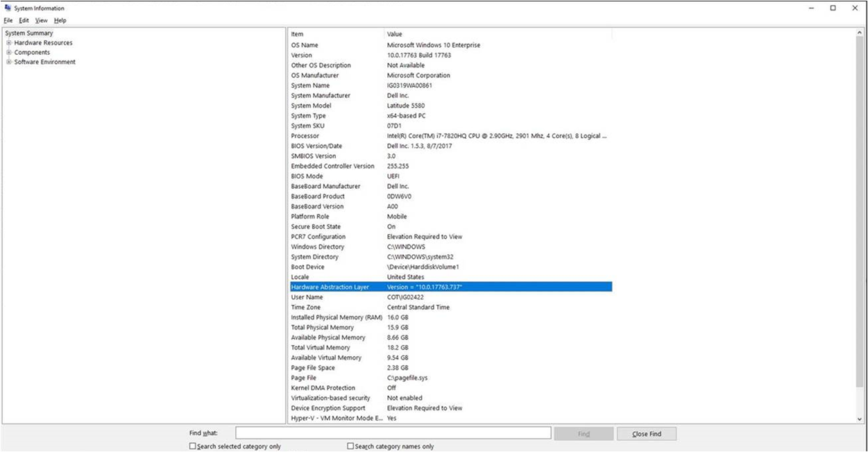This screenshot has width=868, height=452.
Task: Select the Hardware Abstraction Layer row
Action: pos(416,286)
